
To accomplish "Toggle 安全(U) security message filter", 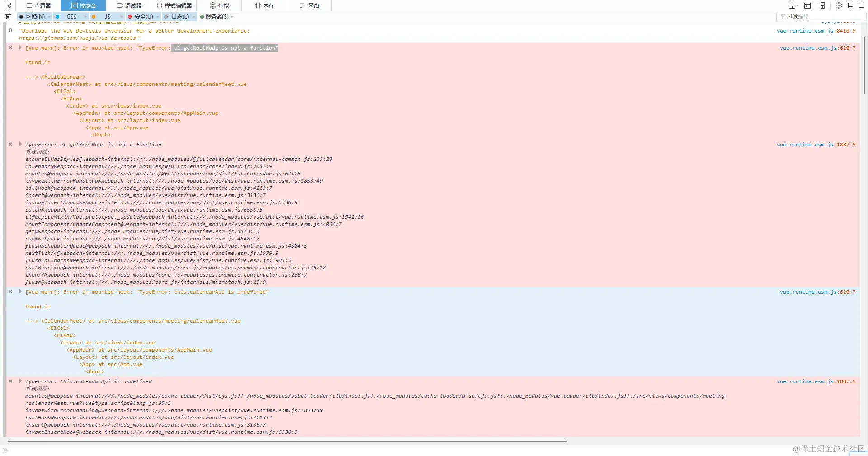I will tap(141, 17).
